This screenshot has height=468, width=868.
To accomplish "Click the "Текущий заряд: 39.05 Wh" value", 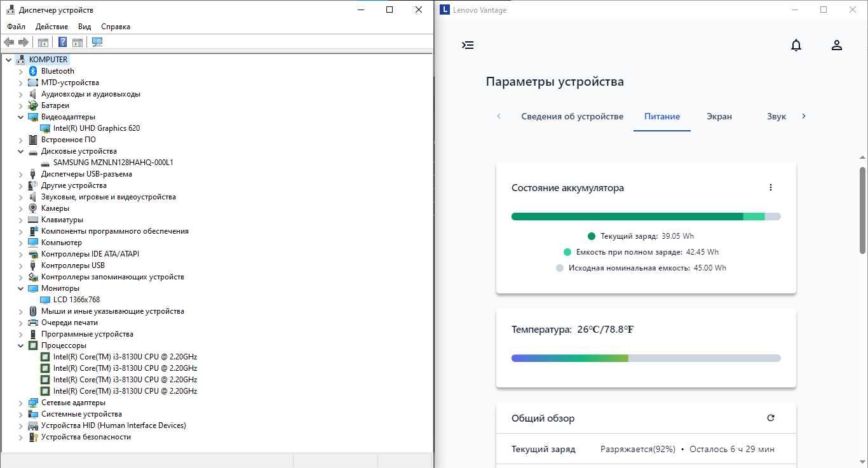I will click(647, 236).
